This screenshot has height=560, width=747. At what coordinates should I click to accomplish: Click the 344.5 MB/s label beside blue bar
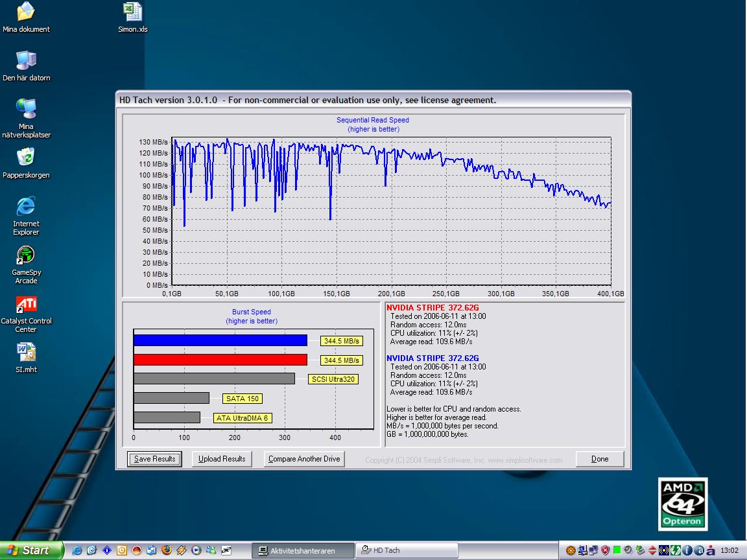click(x=342, y=341)
